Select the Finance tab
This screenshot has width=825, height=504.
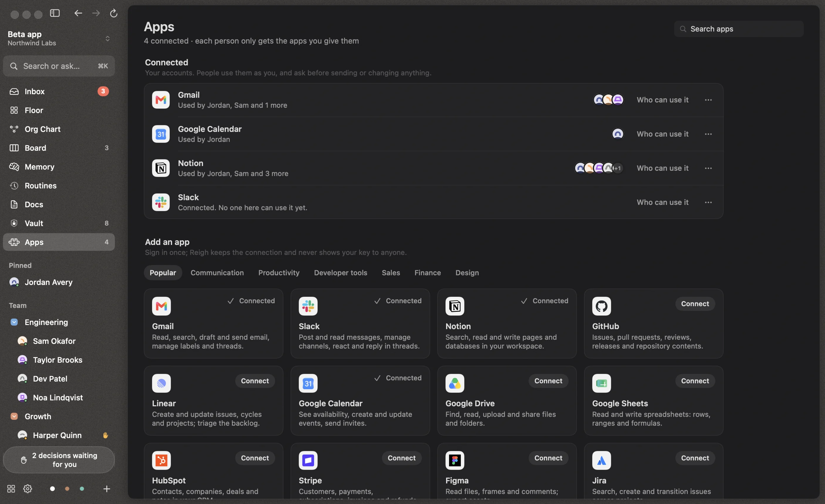428,273
